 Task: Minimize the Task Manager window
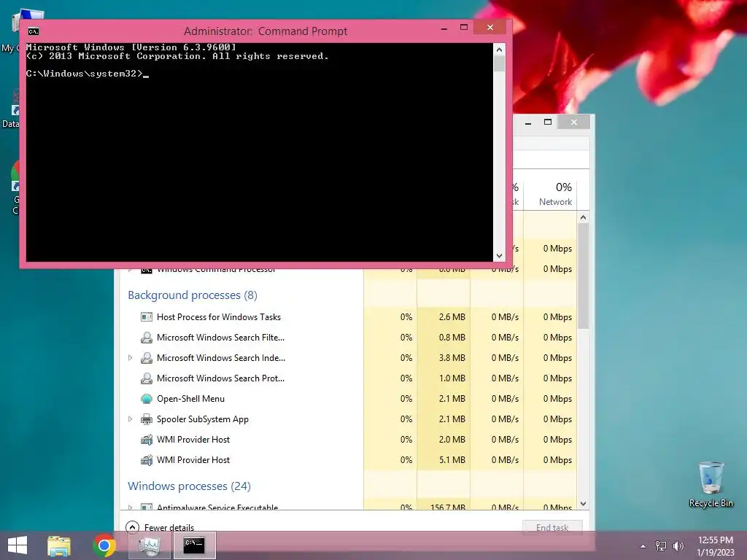528,122
